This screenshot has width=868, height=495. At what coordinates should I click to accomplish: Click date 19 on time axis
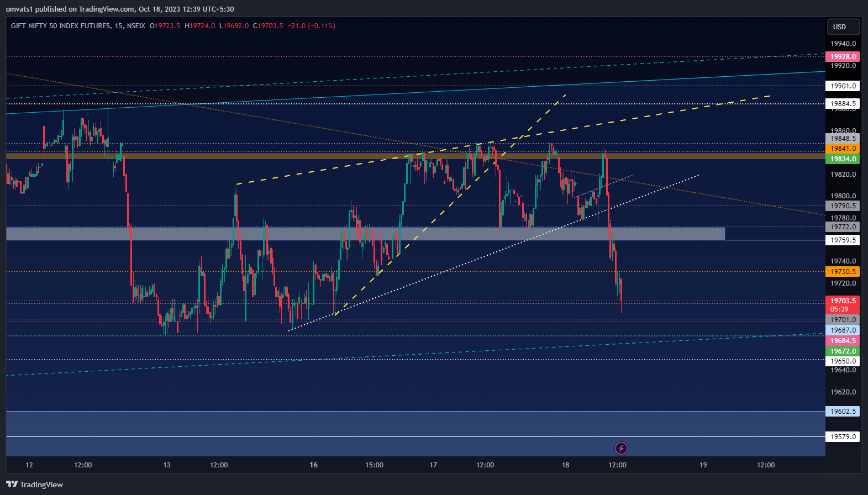coord(703,465)
